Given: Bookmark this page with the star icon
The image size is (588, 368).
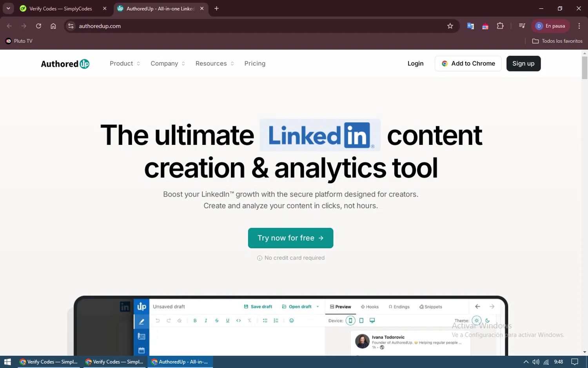Looking at the screenshot, I should pos(450,26).
